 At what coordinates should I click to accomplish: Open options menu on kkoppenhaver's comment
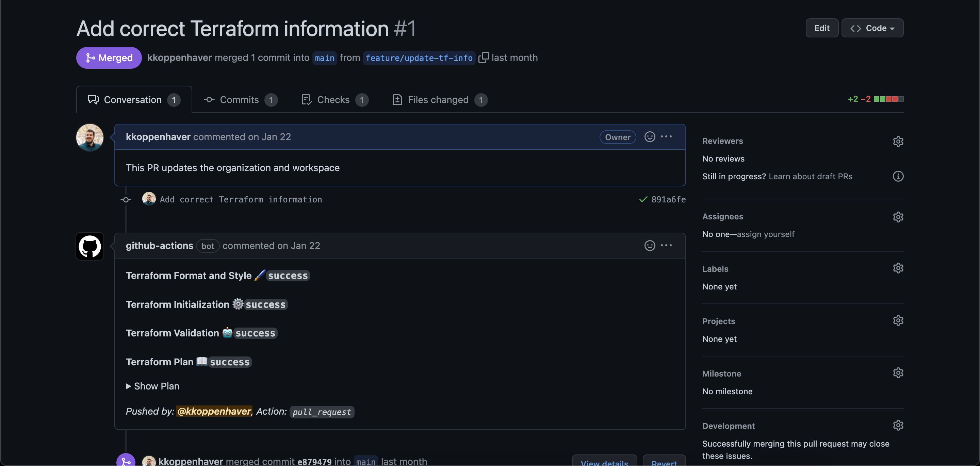(x=666, y=136)
